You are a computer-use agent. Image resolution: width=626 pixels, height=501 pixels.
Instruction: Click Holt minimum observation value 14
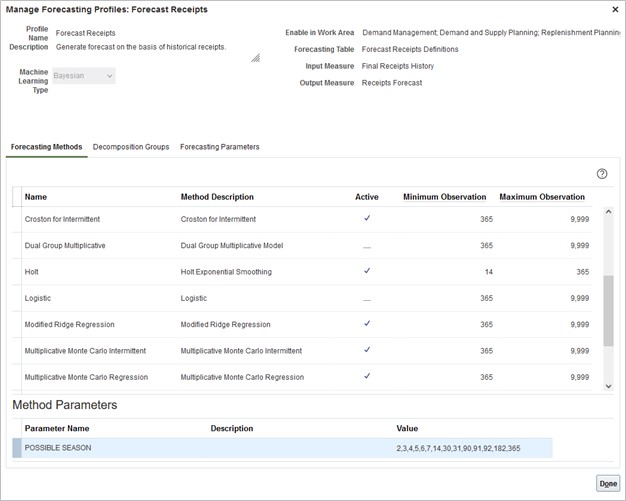click(489, 272)
